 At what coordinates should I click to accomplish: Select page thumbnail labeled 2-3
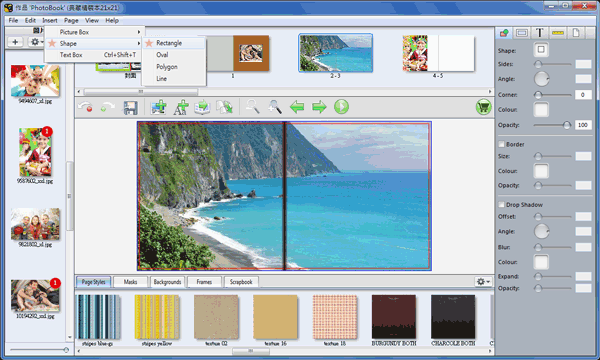(336, 53)
